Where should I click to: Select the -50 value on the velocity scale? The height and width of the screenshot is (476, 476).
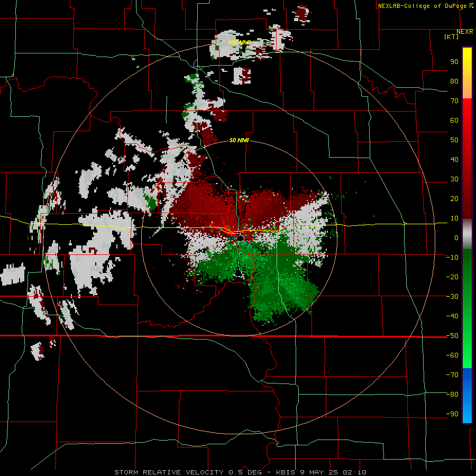point(452,336)
